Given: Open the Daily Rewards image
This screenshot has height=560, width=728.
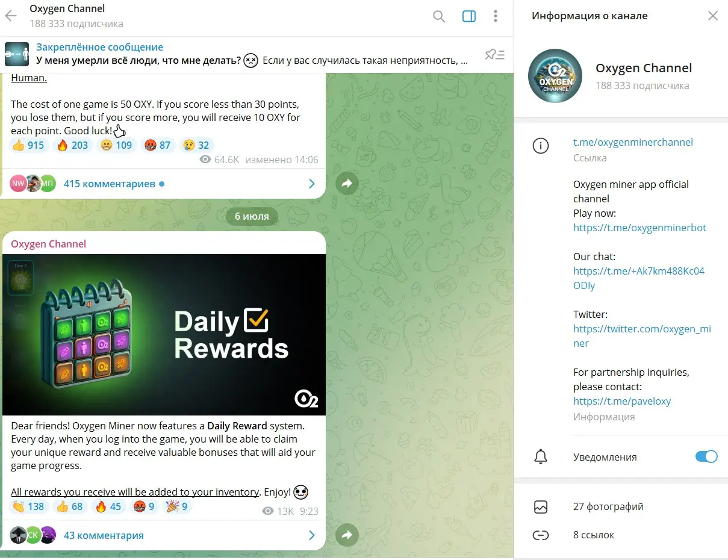Looking at the screenshot, I should point(164,335).
